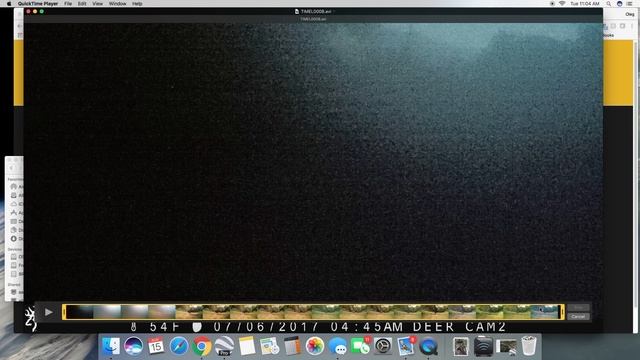Open Google Earth Pro from the Dock
Screen dimensions: 640x360
point(224,346)
